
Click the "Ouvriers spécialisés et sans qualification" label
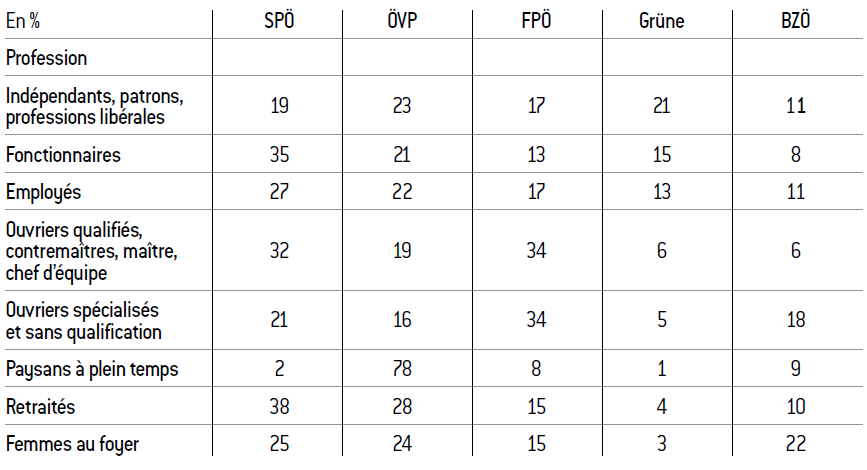click(84, 320)
